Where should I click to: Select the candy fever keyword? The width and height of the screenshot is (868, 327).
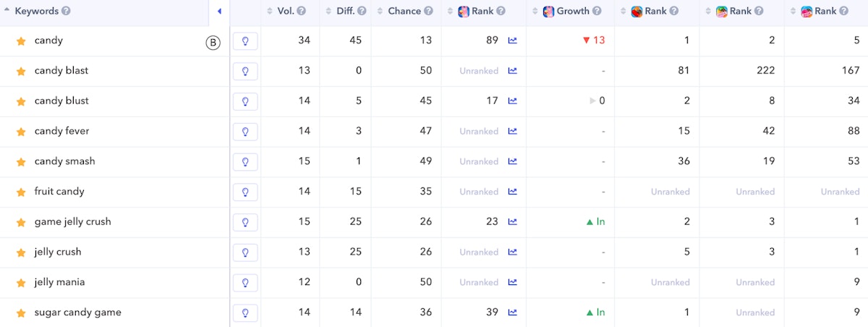(62, 131)
